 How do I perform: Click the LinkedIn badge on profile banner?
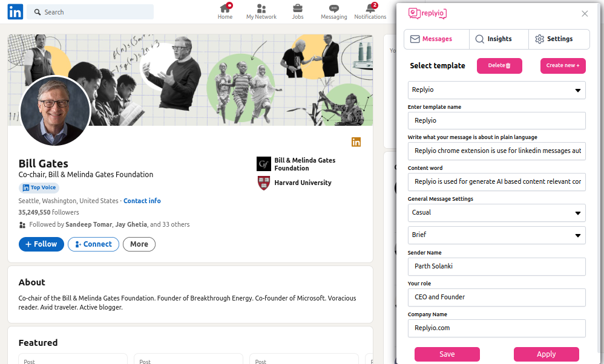tap(356, 141)
